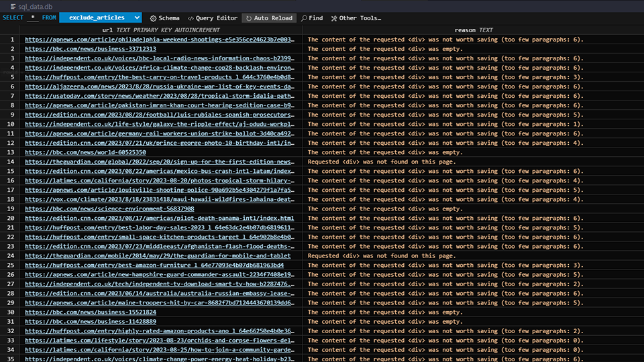Image resolution: width=644 pixels, height=362 pixels.
Task: Toggle the Auto Reload button
Action: coord(270,18)
